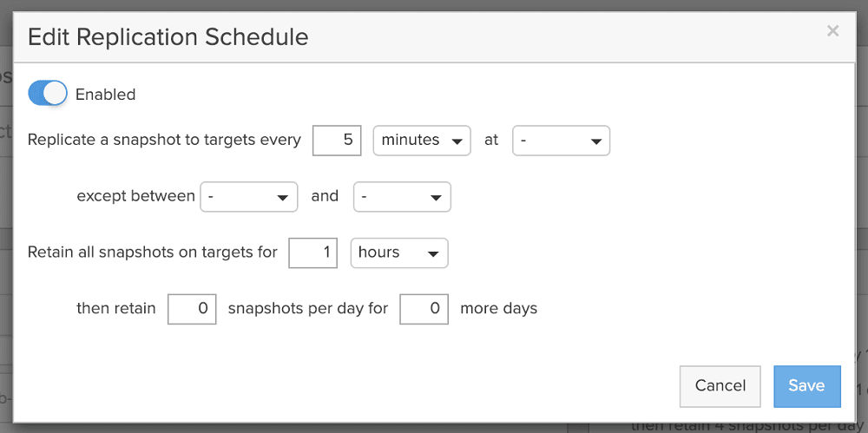Toggle the Enabled switch off
This screenshot has height=433, width=868.
(48, 94)
